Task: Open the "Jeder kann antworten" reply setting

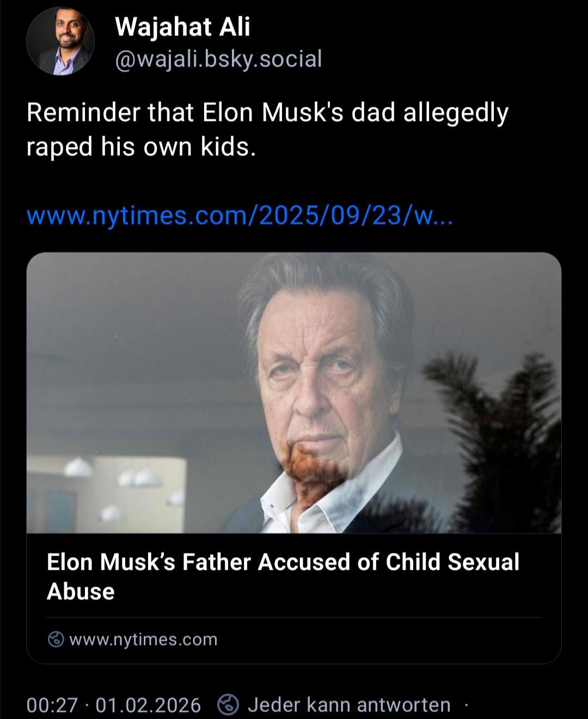Action: click(349, 705)
